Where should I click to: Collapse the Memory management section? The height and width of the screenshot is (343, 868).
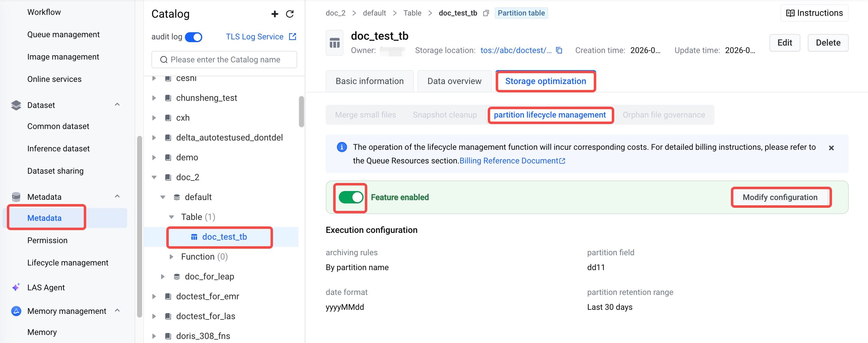117,310
